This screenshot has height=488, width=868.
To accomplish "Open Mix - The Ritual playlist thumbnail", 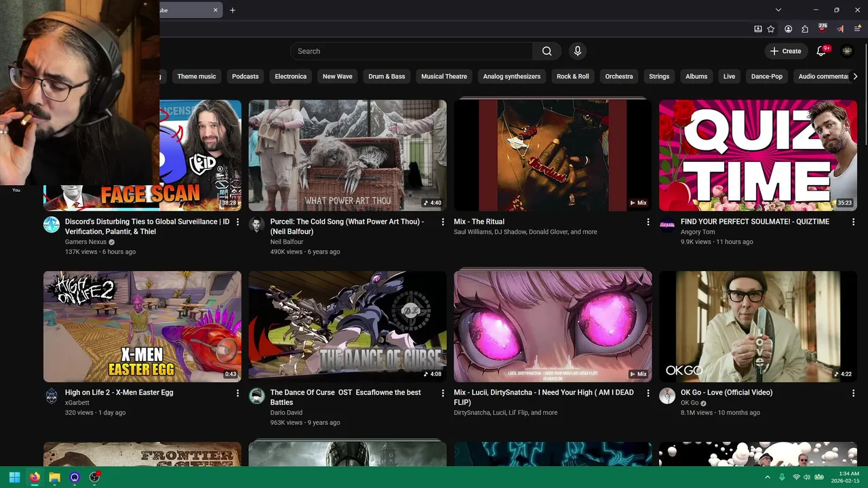I will click(x=553, y=155).
